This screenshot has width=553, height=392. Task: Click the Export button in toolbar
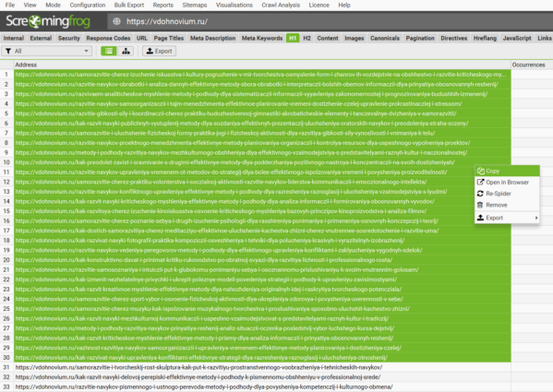(159, 51)
